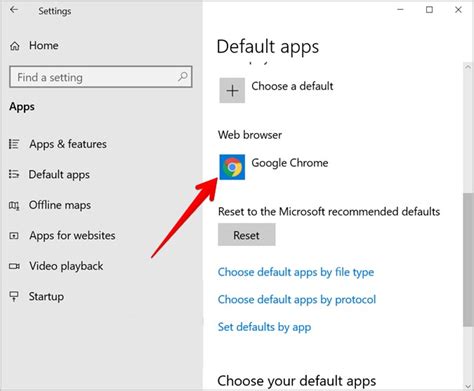This screenshot has height=391, width=474.
Task: Click the Default apps page title
Action: 268,47
